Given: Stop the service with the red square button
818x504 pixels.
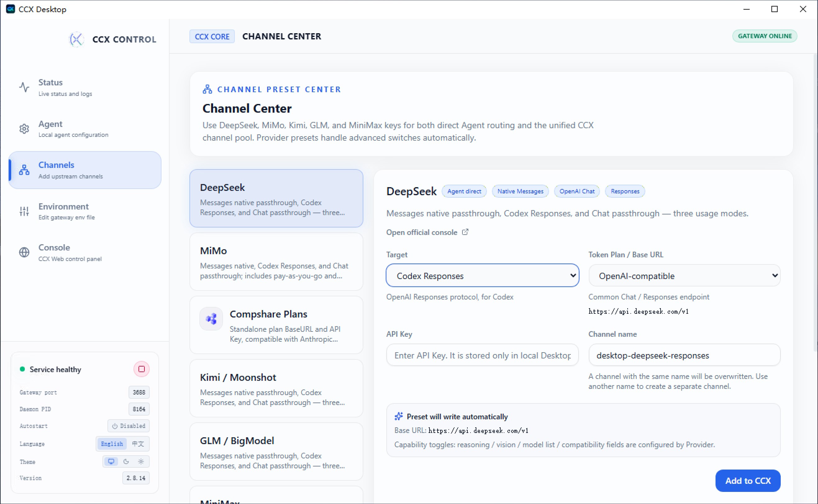Looking at the screenshot, I should tap(141, 369).
